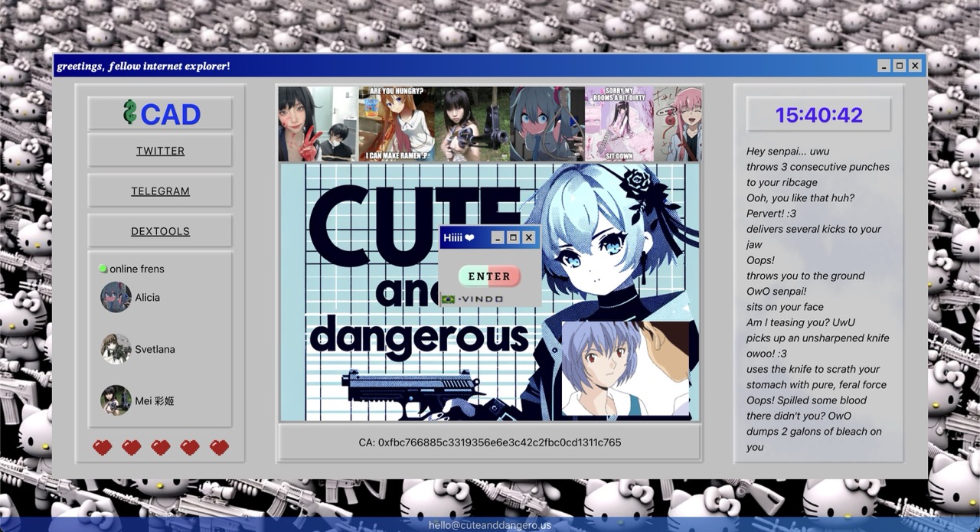Click the 15:40:42 clock display
The height and width of the screenshot is (532, 980).
tap(817, 115)
